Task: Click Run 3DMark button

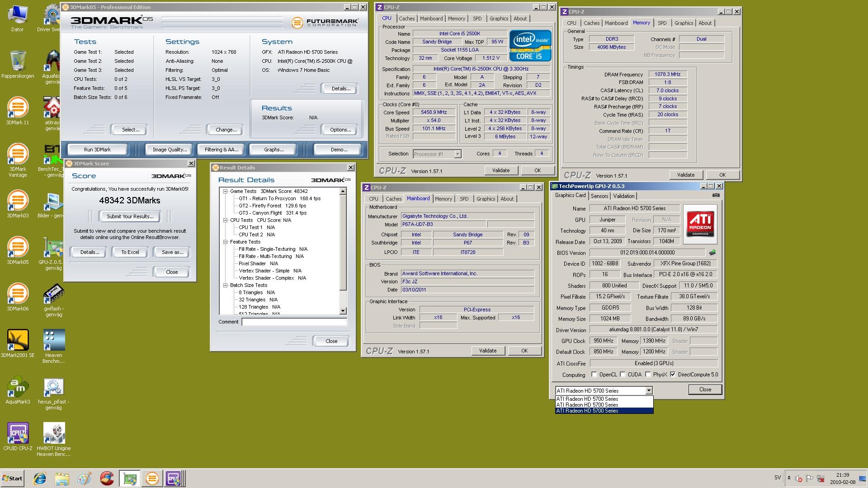Action: pyautogui.click(x=97, y=150)
